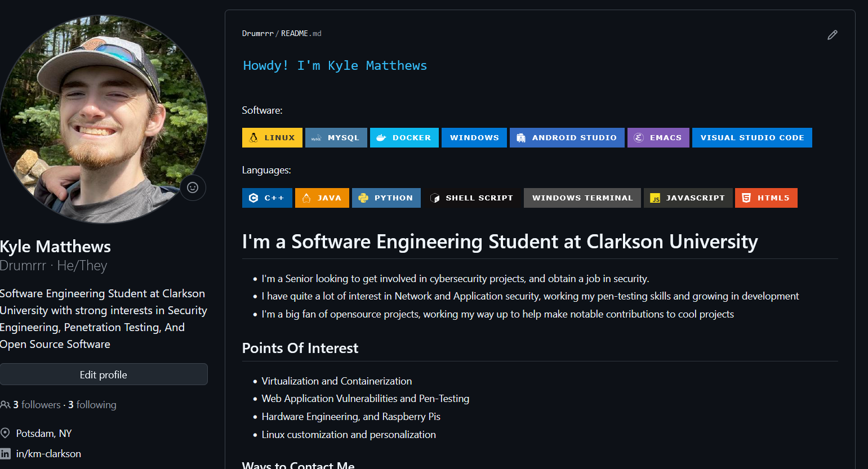868x469 pixels.
Task: Click the "Languages:" label
Action: (266, 170)
